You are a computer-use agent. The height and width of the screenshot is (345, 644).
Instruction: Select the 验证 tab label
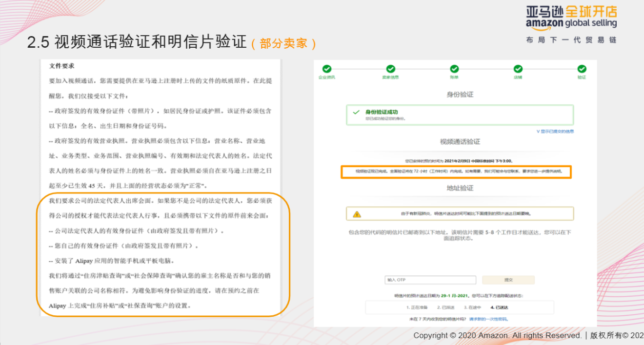tap(582, 76)
